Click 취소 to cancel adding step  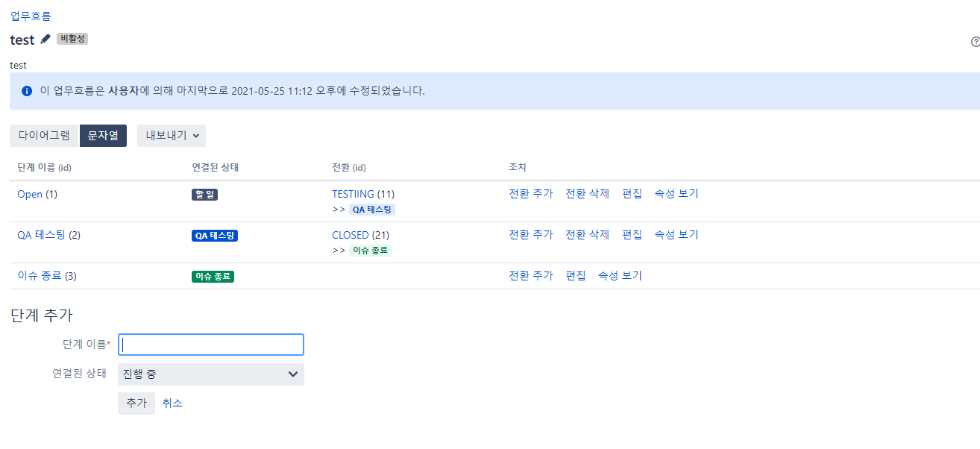tap(172, 404)
